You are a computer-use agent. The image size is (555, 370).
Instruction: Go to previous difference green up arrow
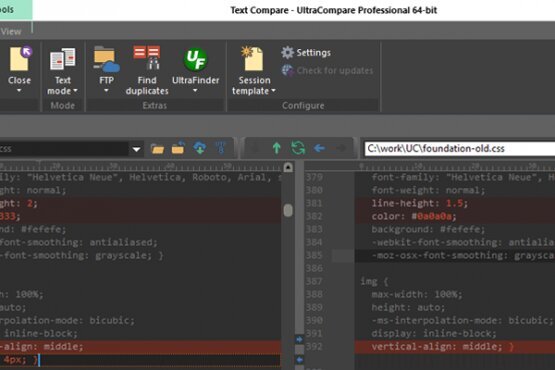click(x=277, y=148)
